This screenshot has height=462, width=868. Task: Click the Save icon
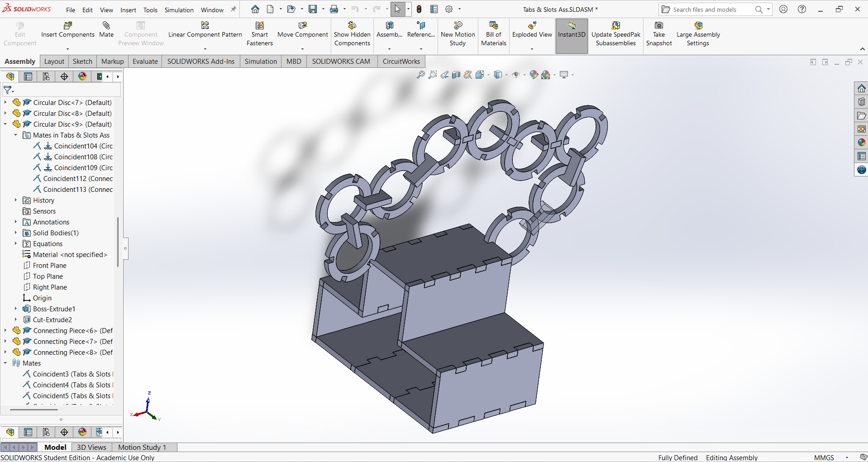point(313,9)
